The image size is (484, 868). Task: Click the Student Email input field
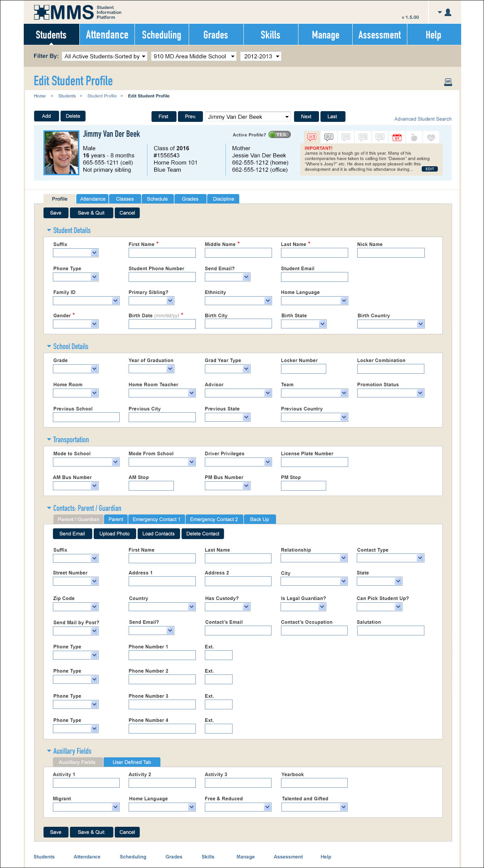point(315,277)
